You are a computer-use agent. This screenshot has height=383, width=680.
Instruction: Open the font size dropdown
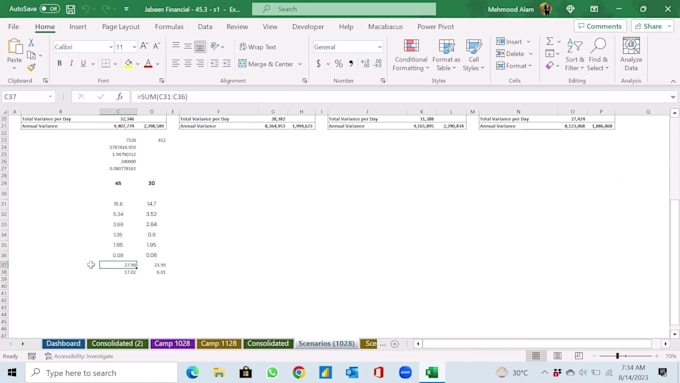tap(134, 47)
